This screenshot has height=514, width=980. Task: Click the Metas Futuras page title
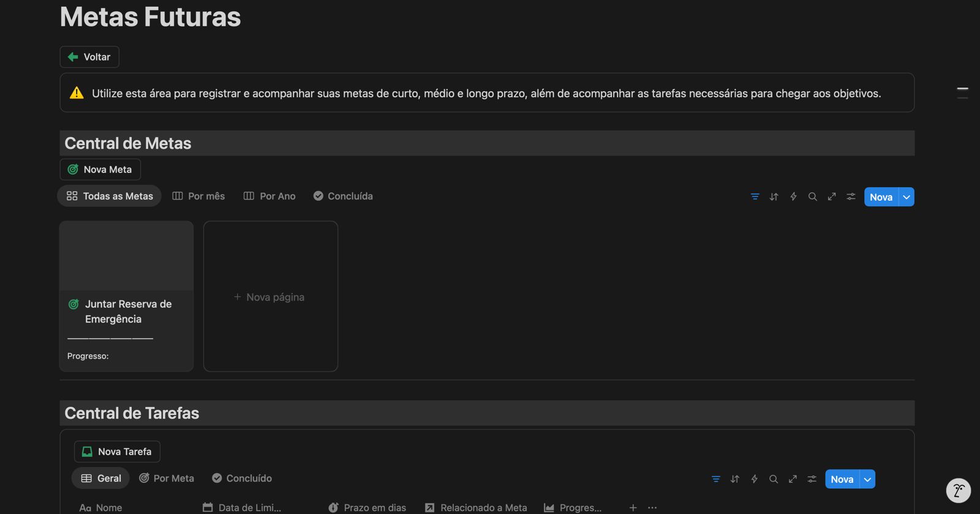pos(151,17)
